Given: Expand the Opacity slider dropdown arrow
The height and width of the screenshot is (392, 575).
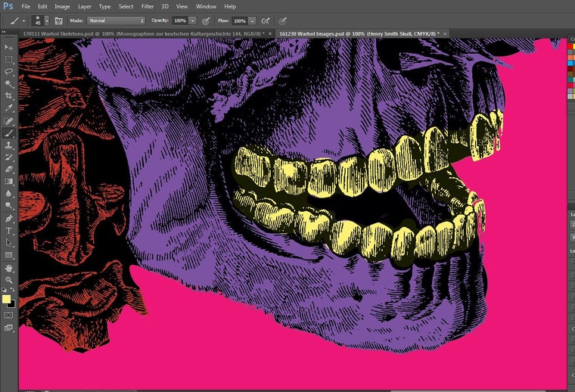Looking at the screenshot, I should pyautogui.click(x=192, y=21).
